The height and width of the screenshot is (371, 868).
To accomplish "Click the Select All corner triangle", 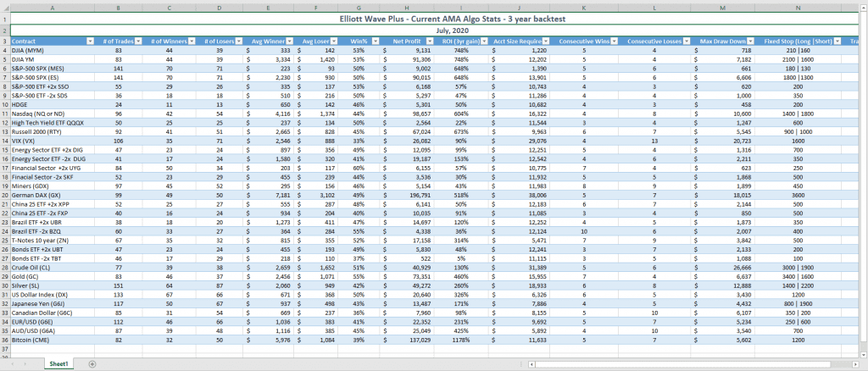I will 5,8.
